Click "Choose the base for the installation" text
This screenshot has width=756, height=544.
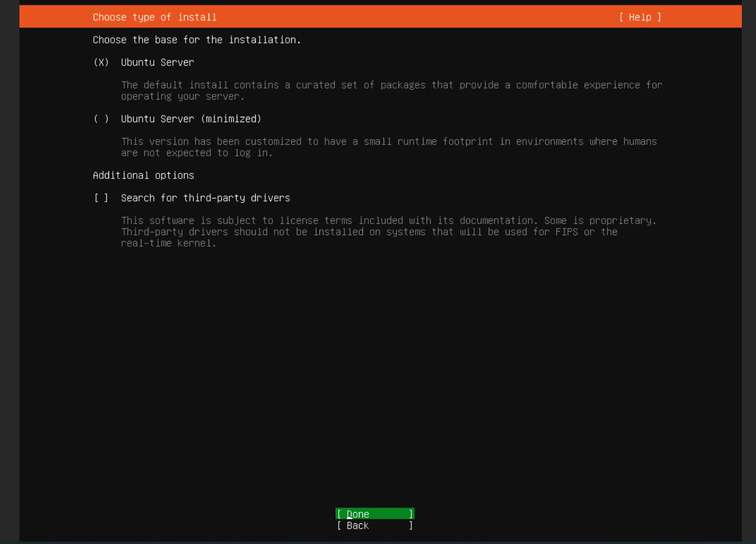coord(197,40)
